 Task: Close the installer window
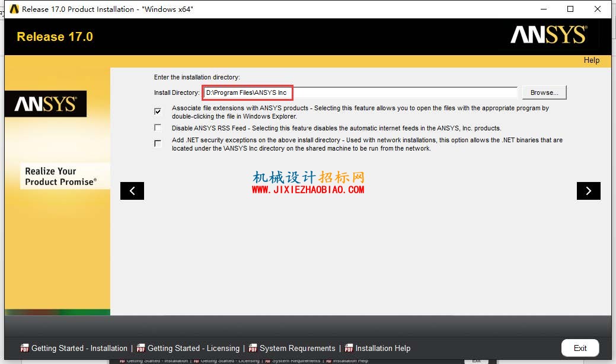tap(598, 9)
